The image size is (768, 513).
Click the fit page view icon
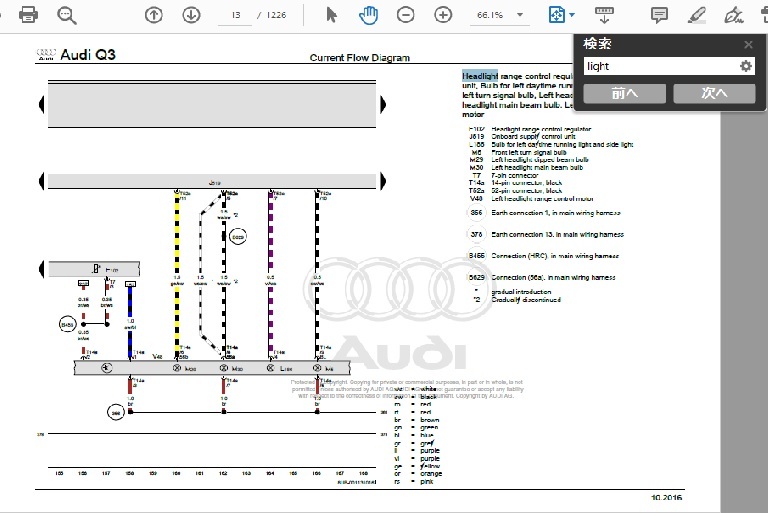pos(557,15)
